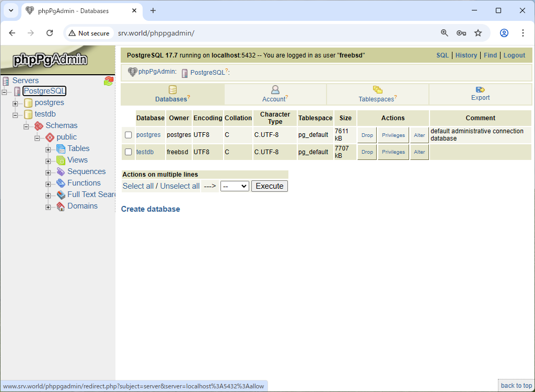The image size is (535, 392).
Task: Click the back to top link
Action: [x=516, y=386]
